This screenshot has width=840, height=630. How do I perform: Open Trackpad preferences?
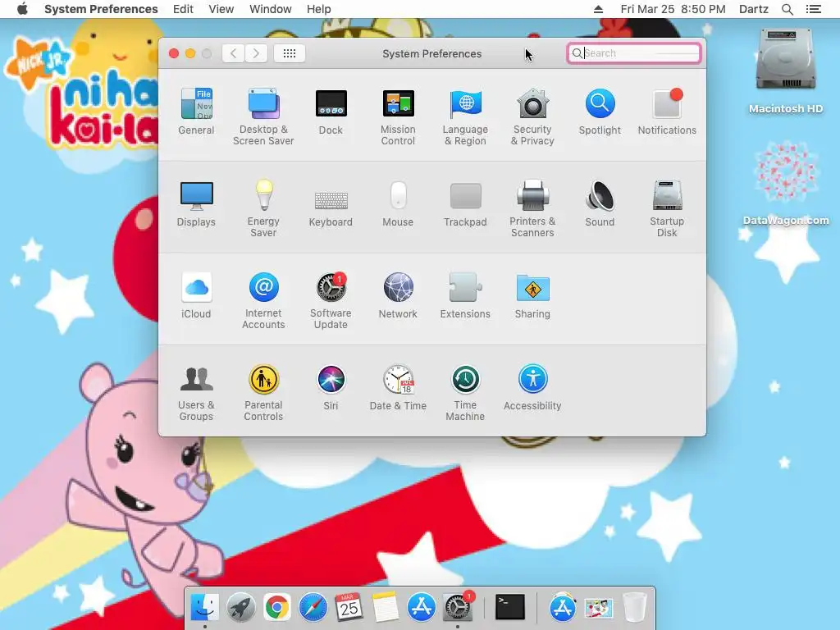point(465,203)
